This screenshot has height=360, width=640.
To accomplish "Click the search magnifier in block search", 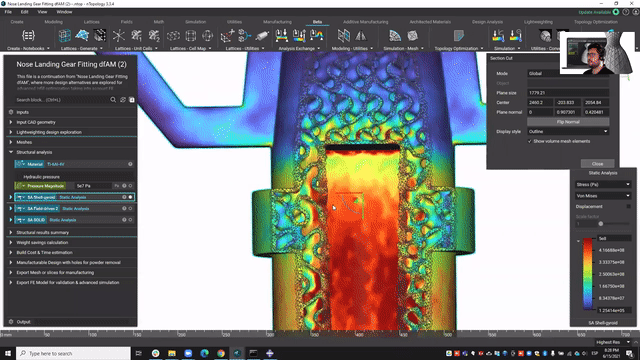I will point(113,100).
